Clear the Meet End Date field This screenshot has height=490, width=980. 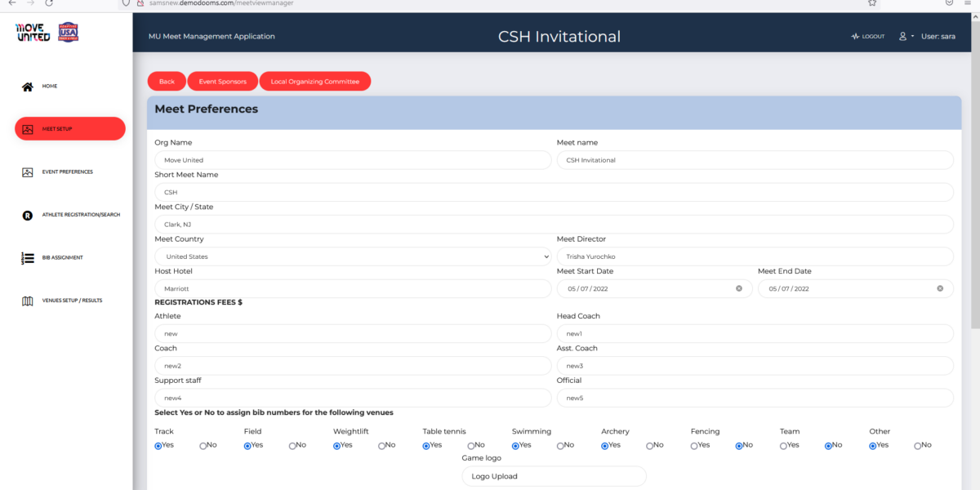pyautogui.click(x=940, y=288)
